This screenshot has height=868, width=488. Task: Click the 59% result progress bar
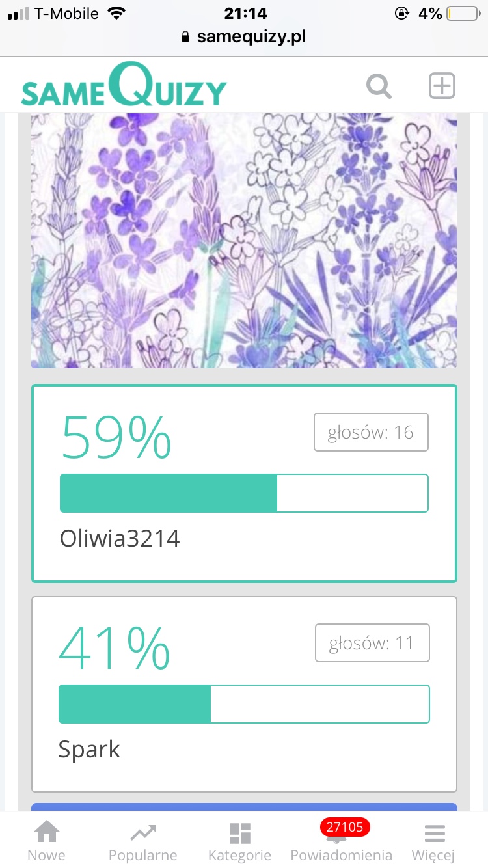pos(244,493)
